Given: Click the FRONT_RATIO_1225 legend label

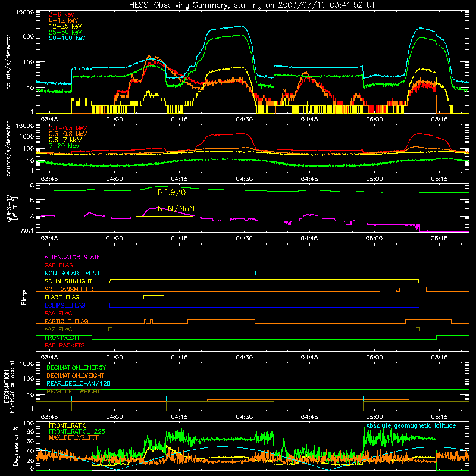Looking at the screenshot, I should [x=77, y=431].
